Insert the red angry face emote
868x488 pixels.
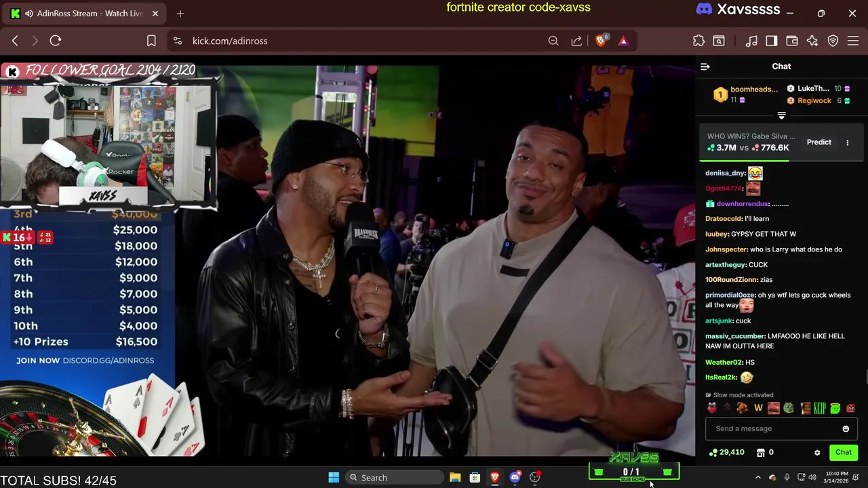coord(851,408)
